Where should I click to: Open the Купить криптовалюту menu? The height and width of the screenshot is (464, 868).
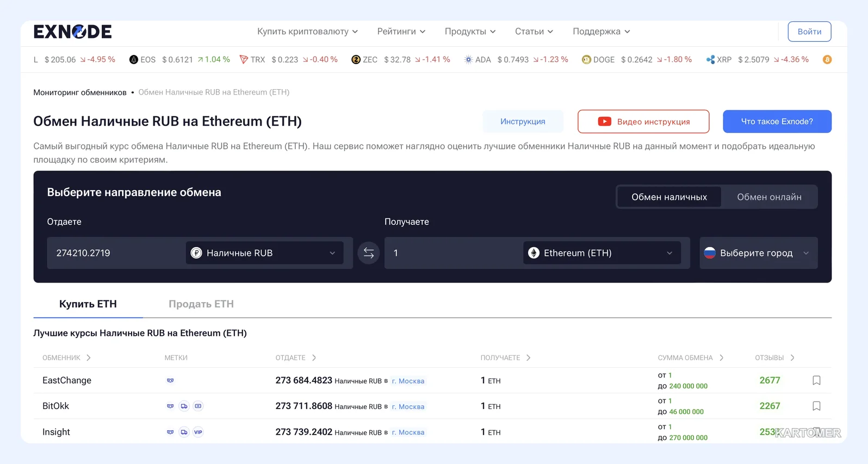[x=307, y=32]
